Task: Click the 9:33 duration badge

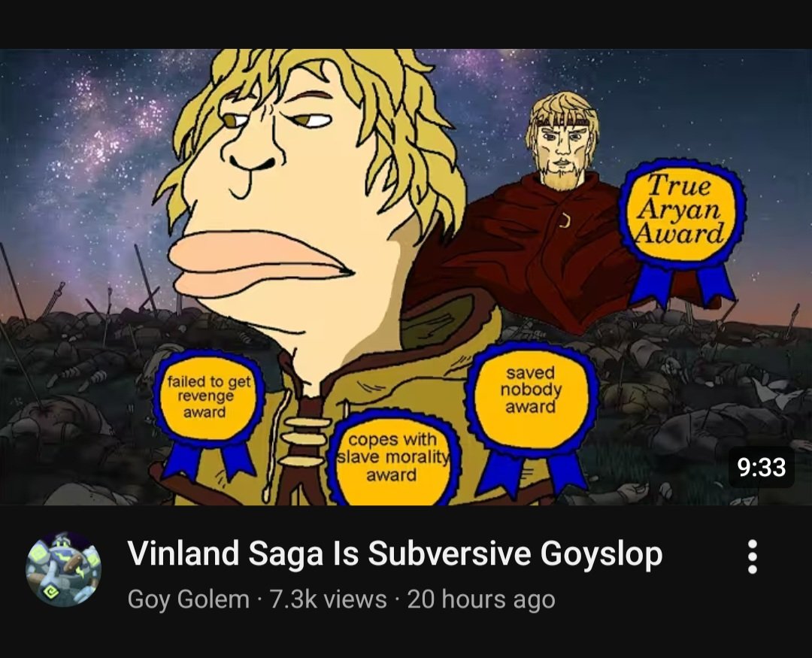Action: [761, 467]
